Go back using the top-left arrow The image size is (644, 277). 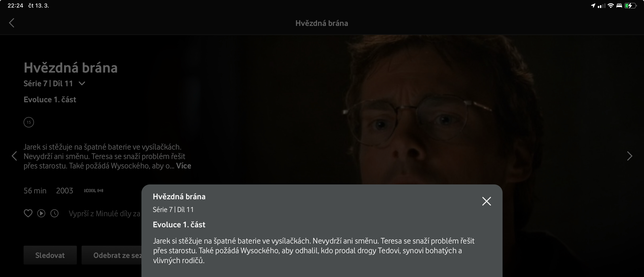point(12,23)
